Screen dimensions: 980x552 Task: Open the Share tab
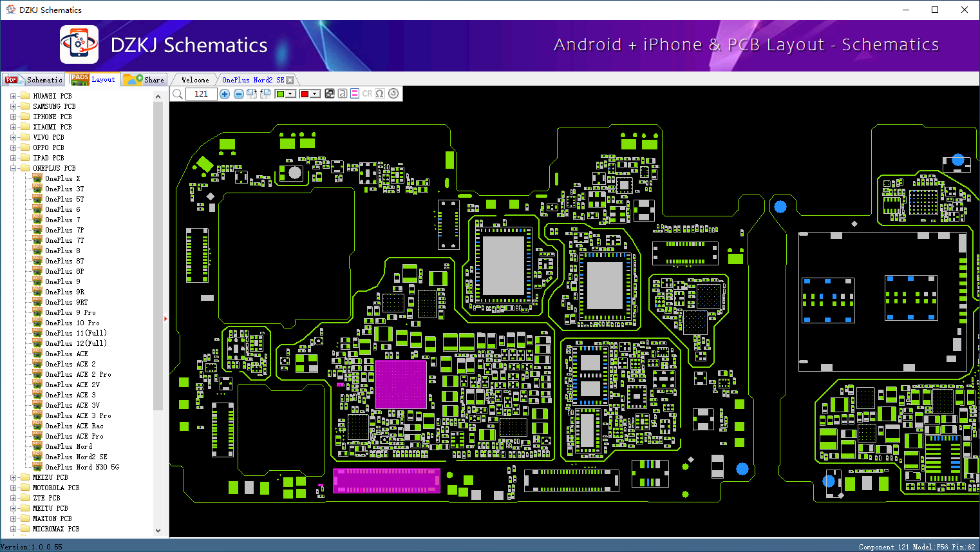pos(144,80)
